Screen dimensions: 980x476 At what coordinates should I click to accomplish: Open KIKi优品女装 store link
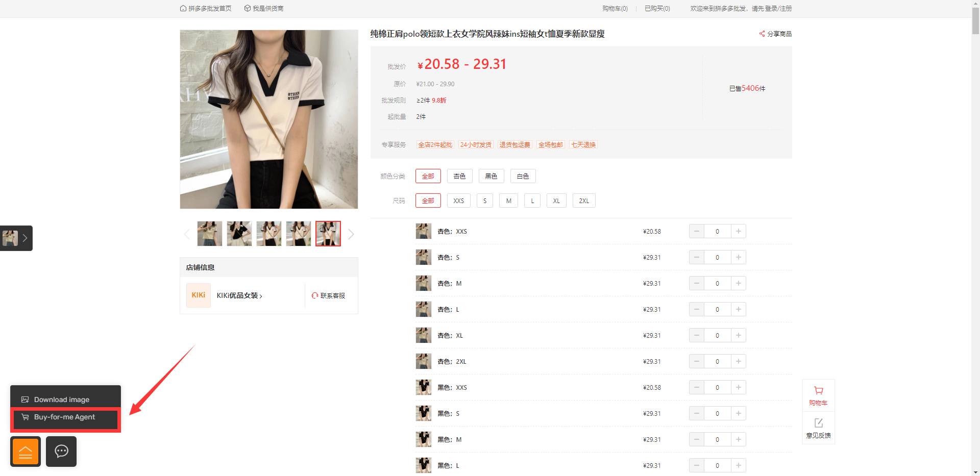tap(239, 295)
